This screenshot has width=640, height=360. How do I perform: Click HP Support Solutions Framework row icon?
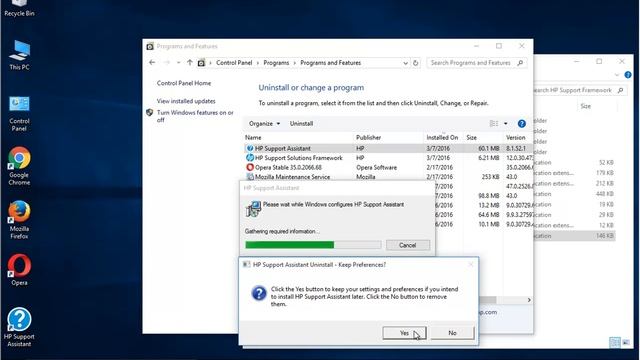coord(250,158)
